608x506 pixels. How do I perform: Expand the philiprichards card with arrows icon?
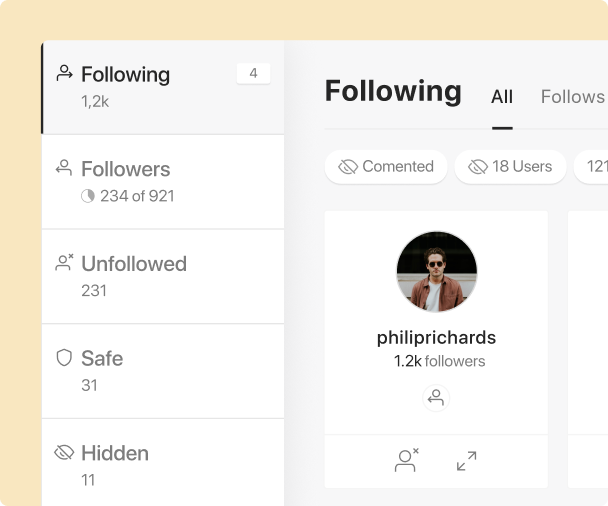point(466,461)
